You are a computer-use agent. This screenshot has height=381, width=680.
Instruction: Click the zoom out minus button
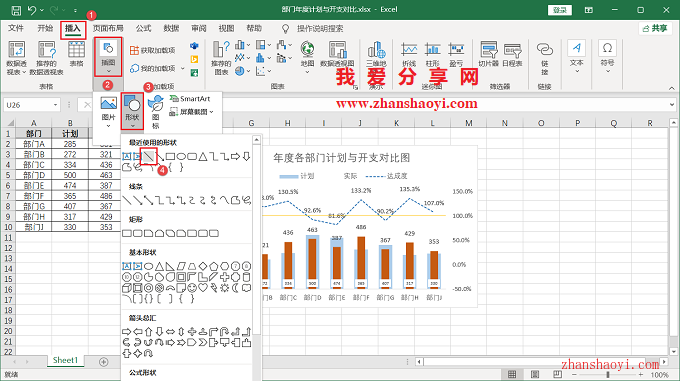574,374
